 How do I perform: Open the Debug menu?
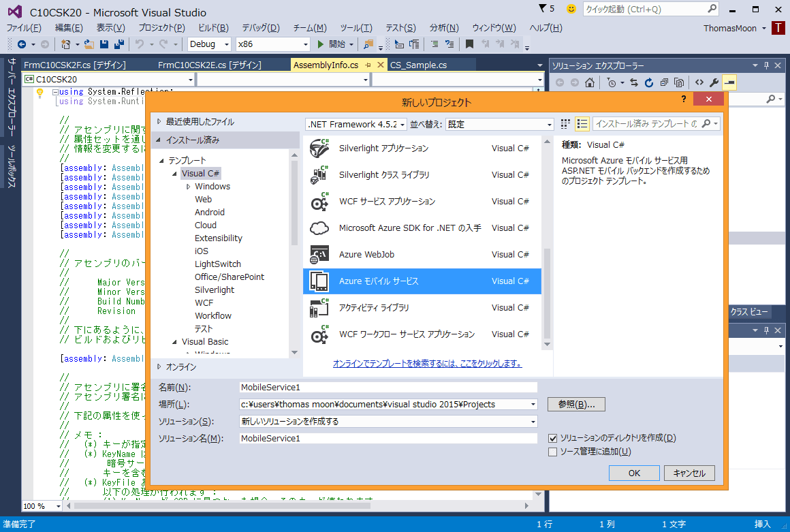[x=260, y=28]
